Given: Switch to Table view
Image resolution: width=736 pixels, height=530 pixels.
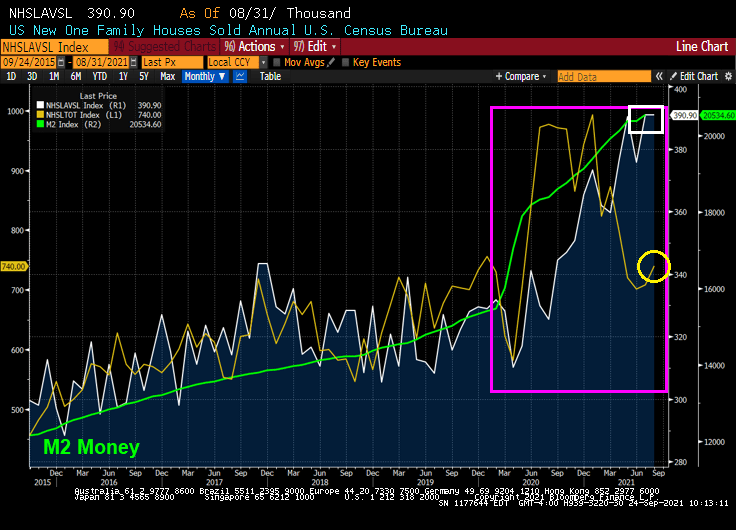Looking at the screenshot, I should (270, 76).
